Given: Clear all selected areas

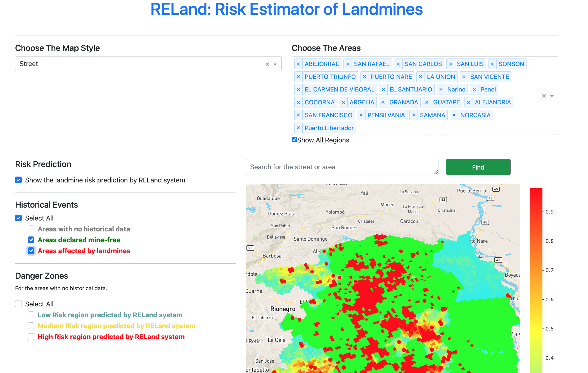Looking at the screenshot, I should click(x=544, y=96).
